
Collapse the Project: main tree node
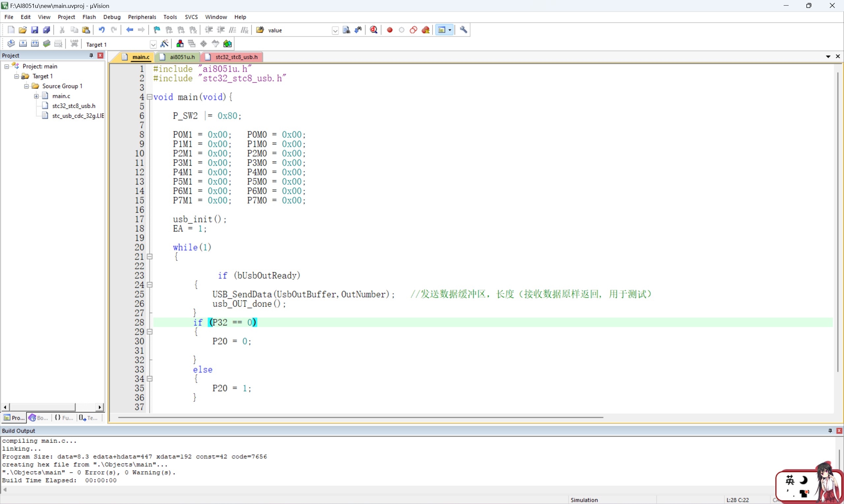point(7,67)
